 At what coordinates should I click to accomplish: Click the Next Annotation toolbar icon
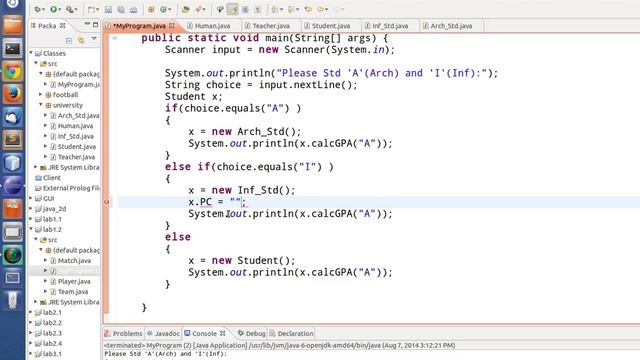point(275,9)
